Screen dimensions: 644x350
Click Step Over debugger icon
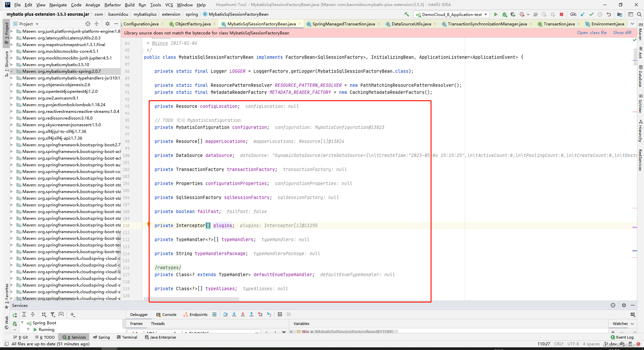click(x=225, y=315)
